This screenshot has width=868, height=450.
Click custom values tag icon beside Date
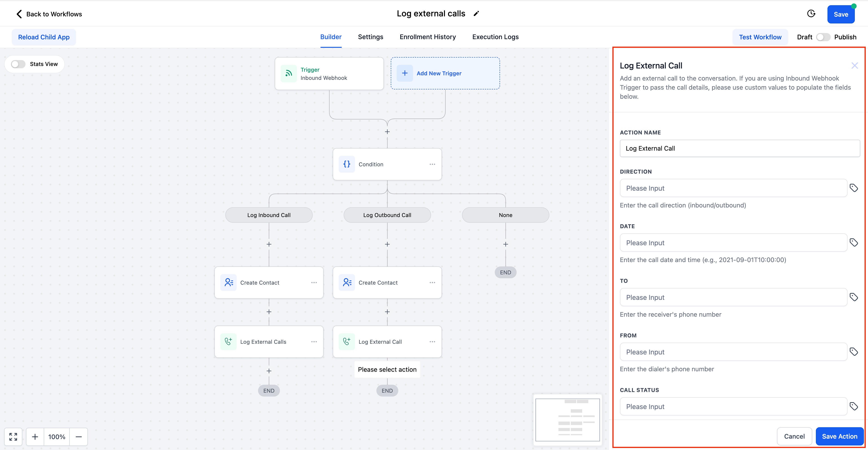click(853, 243)
